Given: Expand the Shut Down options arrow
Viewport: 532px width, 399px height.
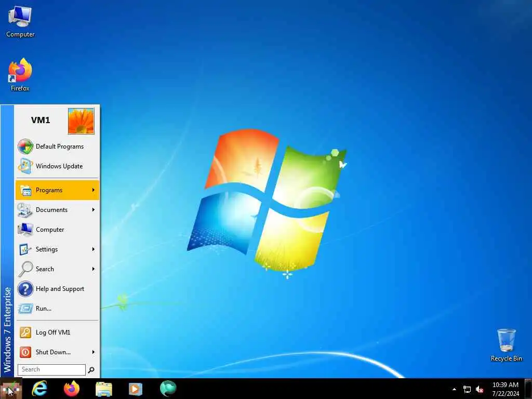Looking at the screenshot, I should click(94, 352).
